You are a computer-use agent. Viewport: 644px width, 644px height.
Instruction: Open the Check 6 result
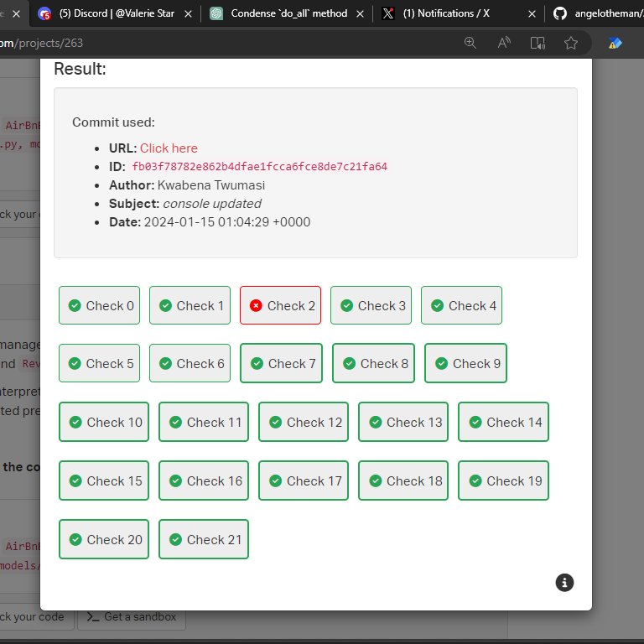(x=190, y=363)
